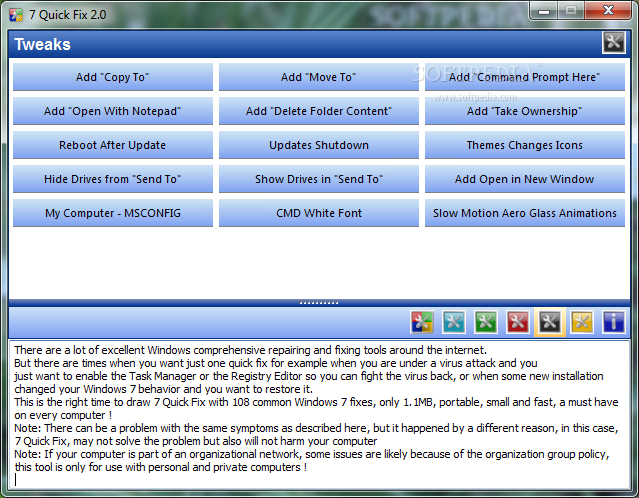Select the dark gray Tweaks category icon
The width and height of the screenshot is (639, 498).
coord(550,322)
